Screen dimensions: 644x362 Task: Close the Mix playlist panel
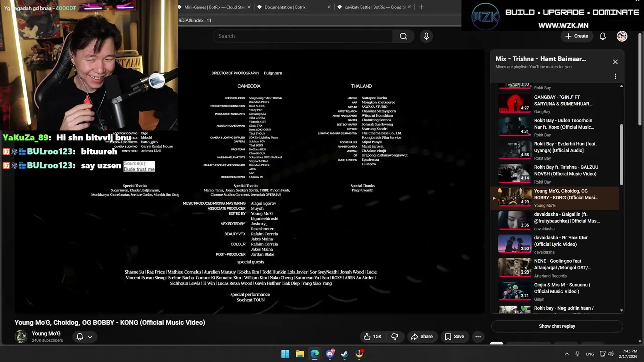pyautogui.click(x=615, y=62)
